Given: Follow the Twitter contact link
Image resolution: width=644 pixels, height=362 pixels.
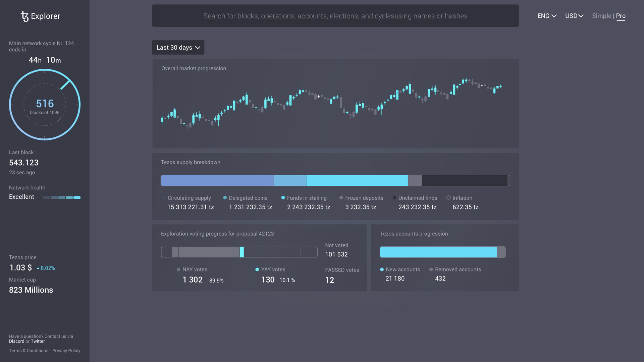Looking at the screenshot, I should (37, 341).
